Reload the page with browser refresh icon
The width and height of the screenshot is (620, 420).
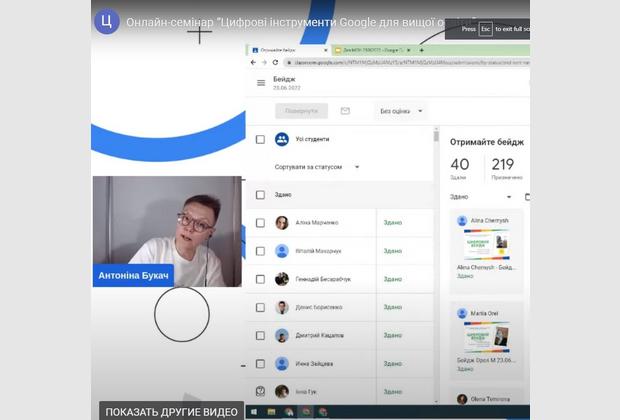pos(277,62)
